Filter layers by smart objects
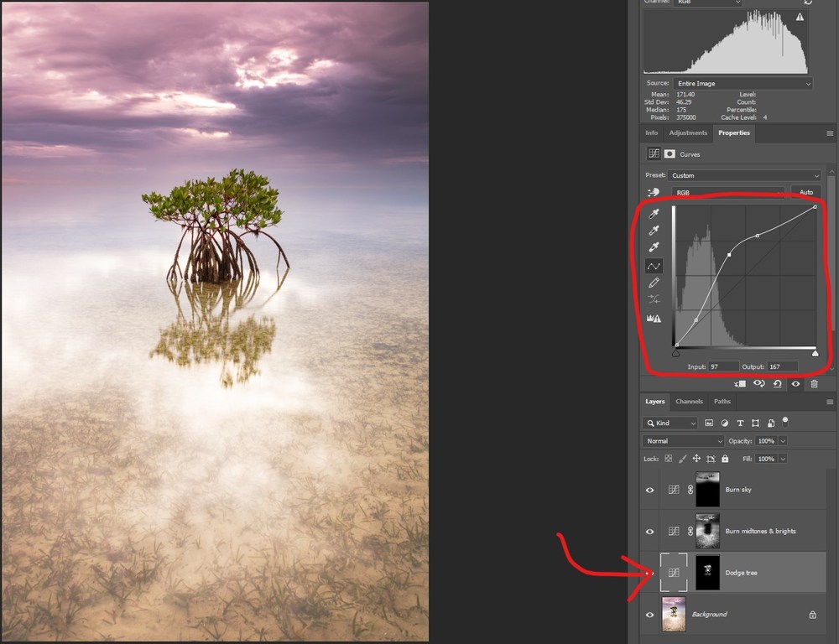Viewport: 839px width, 644px height. (770, 423)
